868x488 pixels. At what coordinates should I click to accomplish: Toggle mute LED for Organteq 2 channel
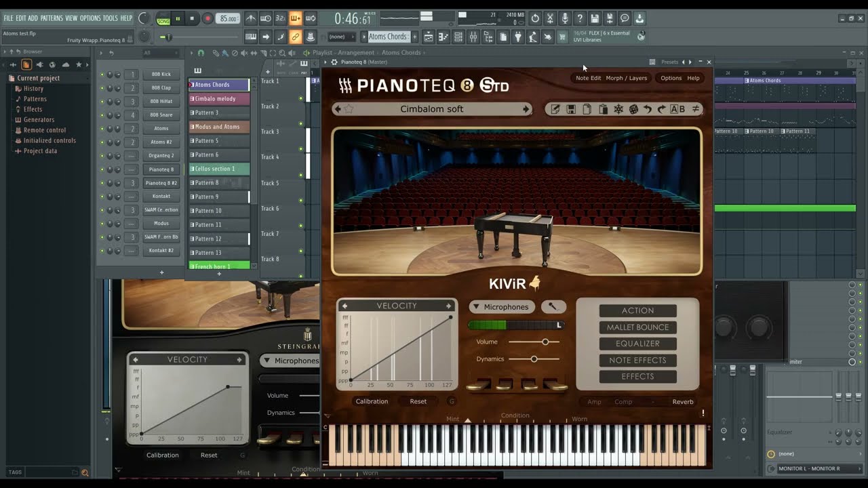point(102,156)
